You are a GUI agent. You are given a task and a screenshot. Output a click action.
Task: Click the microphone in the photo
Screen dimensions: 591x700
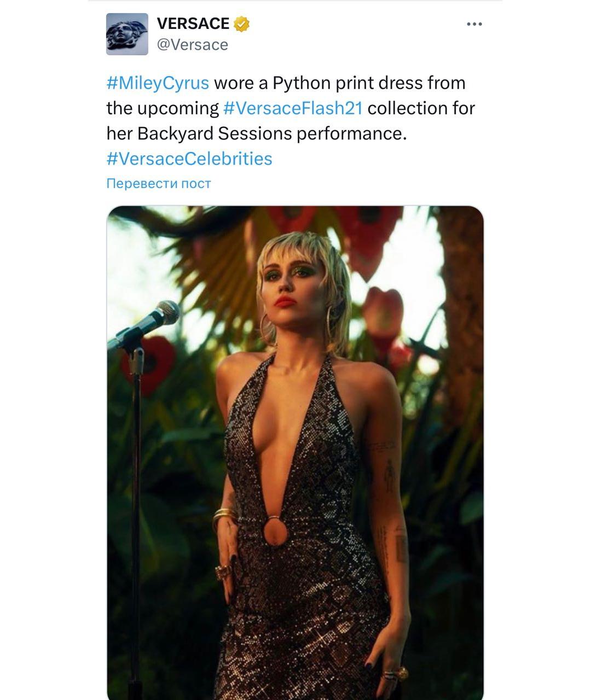(x=159, y=317)
